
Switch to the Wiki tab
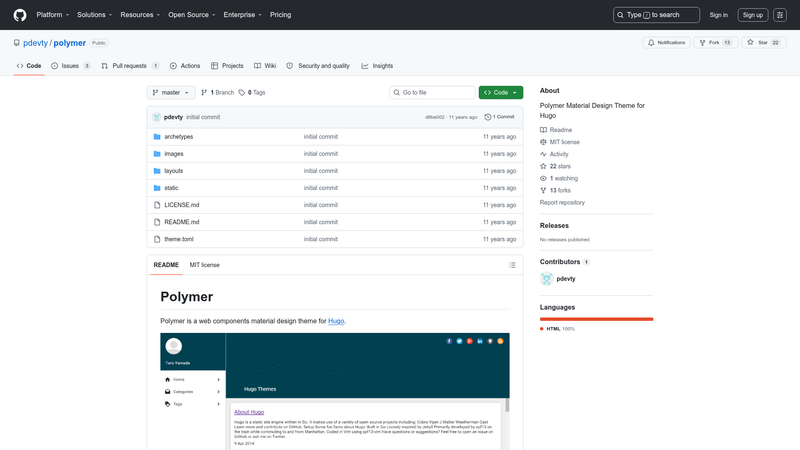tap(265, 66)
